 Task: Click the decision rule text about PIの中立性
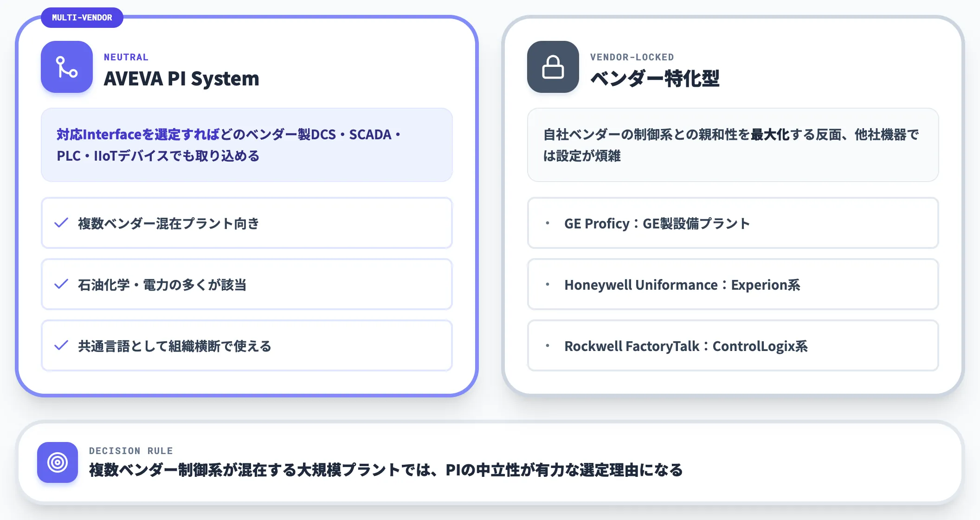386,470
